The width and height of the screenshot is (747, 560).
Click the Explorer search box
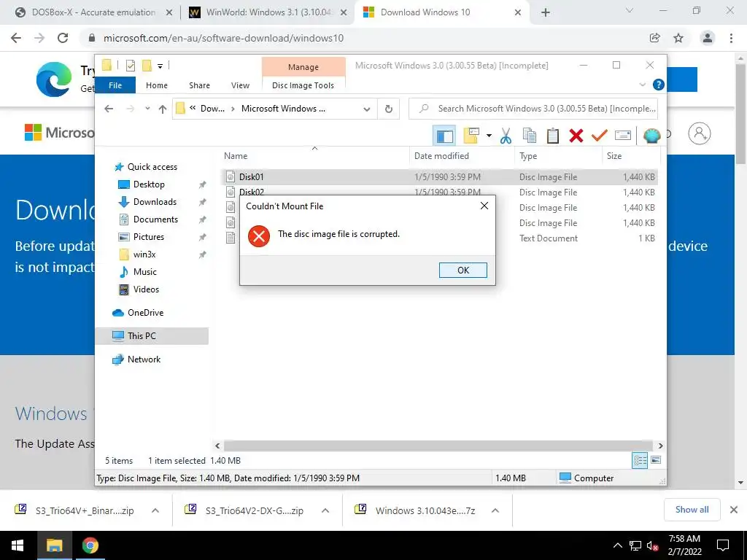[533, 109]
